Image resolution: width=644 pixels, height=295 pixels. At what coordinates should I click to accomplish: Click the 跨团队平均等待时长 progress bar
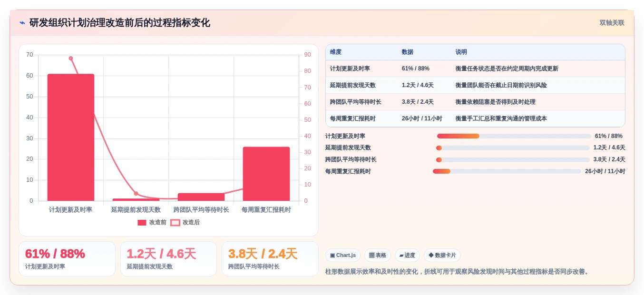point(513,159)
